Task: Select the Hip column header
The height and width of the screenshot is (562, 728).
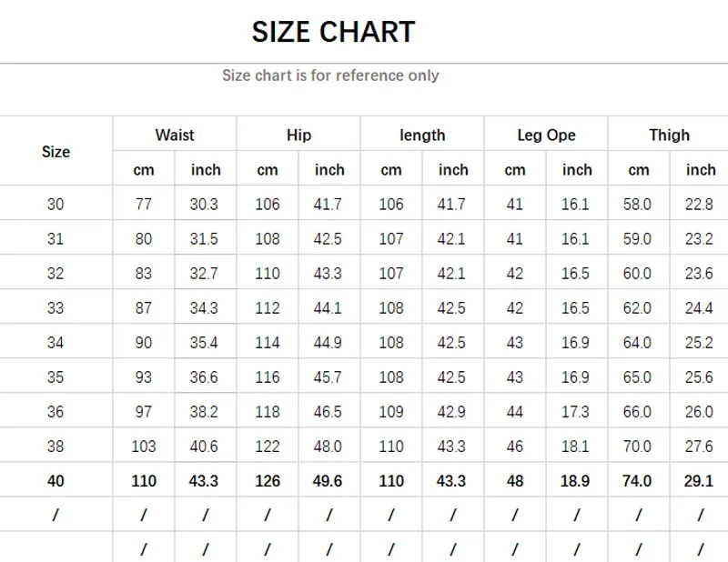Action: [x=298, y=135]
